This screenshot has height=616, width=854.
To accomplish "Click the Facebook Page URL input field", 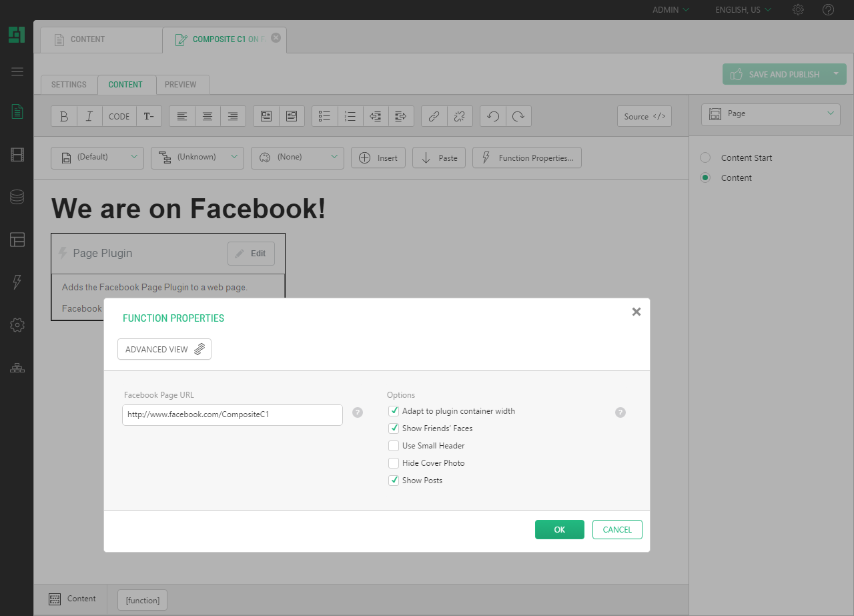I will coord(232,414).
